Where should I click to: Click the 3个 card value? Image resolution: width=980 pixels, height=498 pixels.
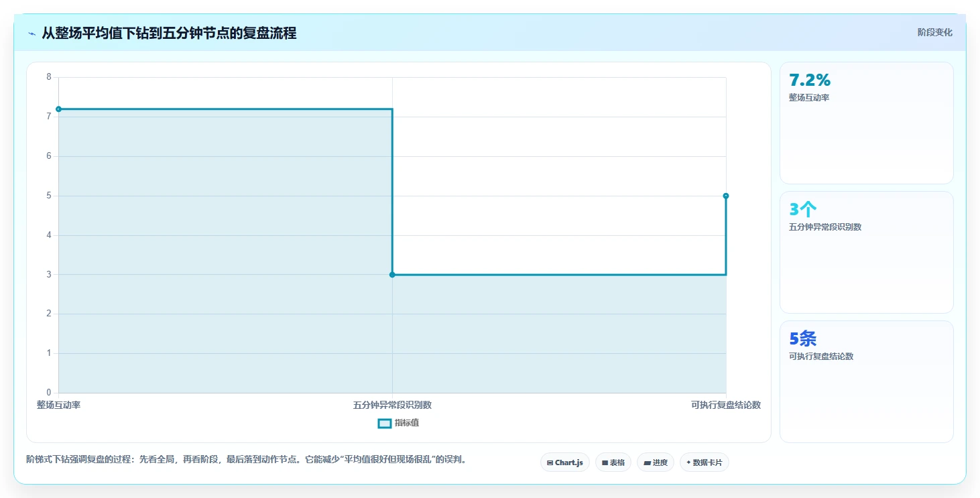point(803,209)
